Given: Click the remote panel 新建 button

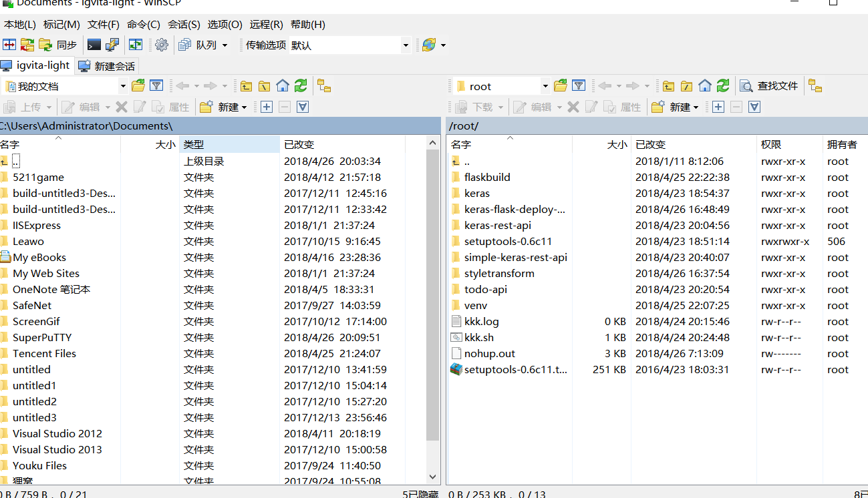Looking at the screenshot, I should click(675, 107).
